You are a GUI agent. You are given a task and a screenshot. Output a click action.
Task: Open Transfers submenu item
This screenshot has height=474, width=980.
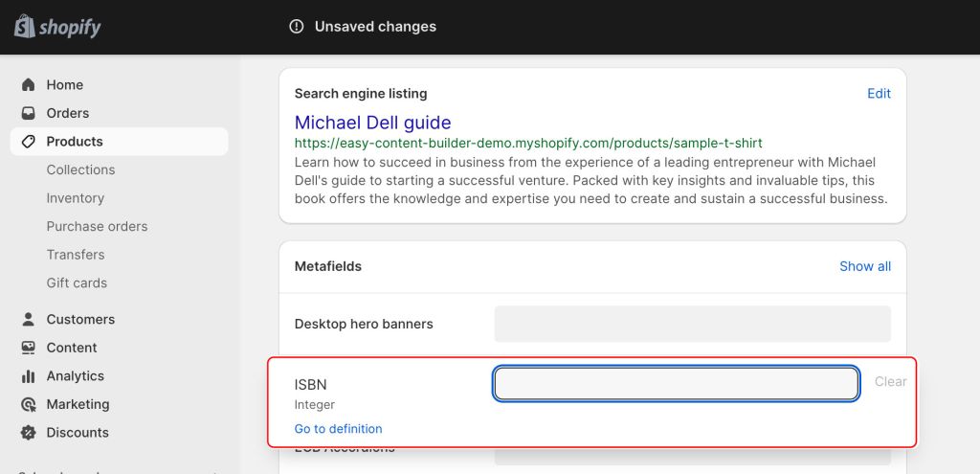click(x=75, y=255)
